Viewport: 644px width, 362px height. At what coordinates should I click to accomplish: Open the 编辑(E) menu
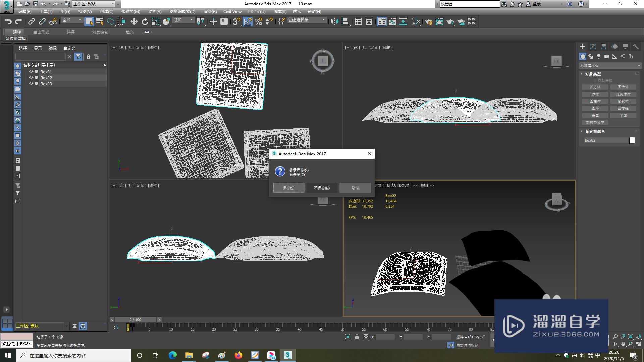coord(25,12)
